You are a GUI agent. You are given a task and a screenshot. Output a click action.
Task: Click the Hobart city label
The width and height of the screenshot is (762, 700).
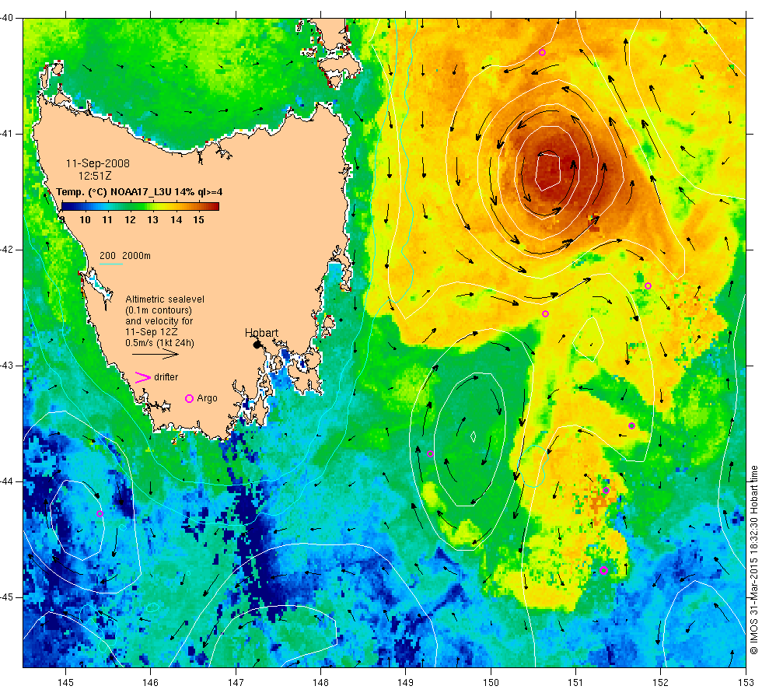[x=261, y=333]
